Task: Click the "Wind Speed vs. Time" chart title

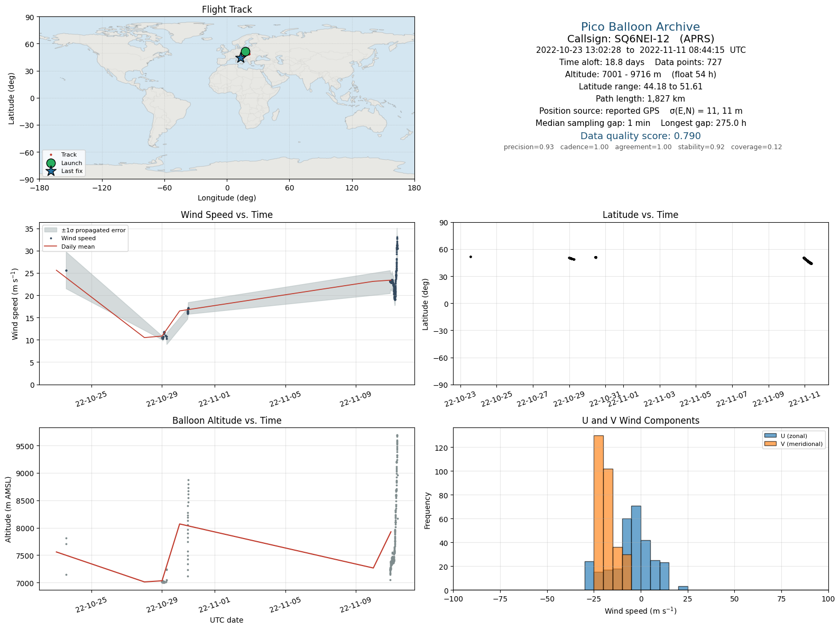Action: [x=227, y=215]
